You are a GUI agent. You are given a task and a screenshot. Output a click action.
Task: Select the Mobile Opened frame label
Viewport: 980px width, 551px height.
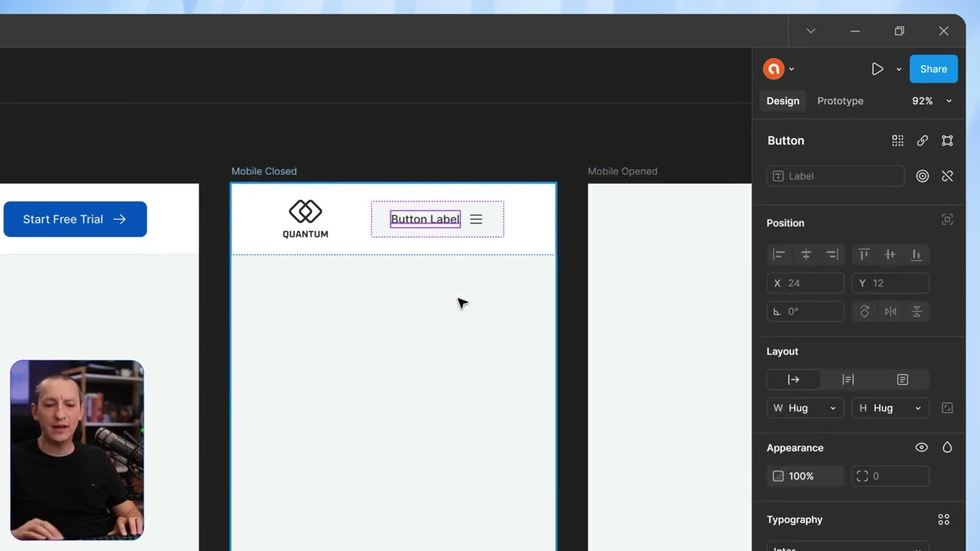(x=622, y=171)
